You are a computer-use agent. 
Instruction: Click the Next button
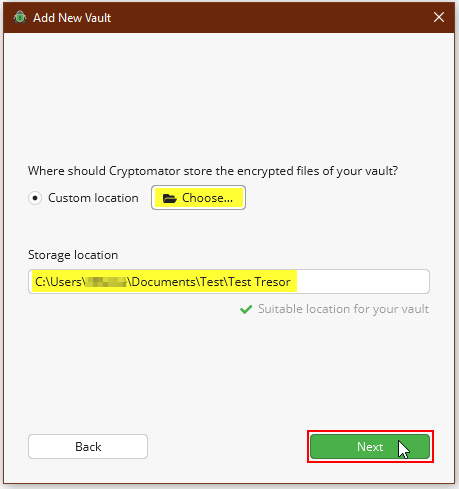click(x=370, y=446)
